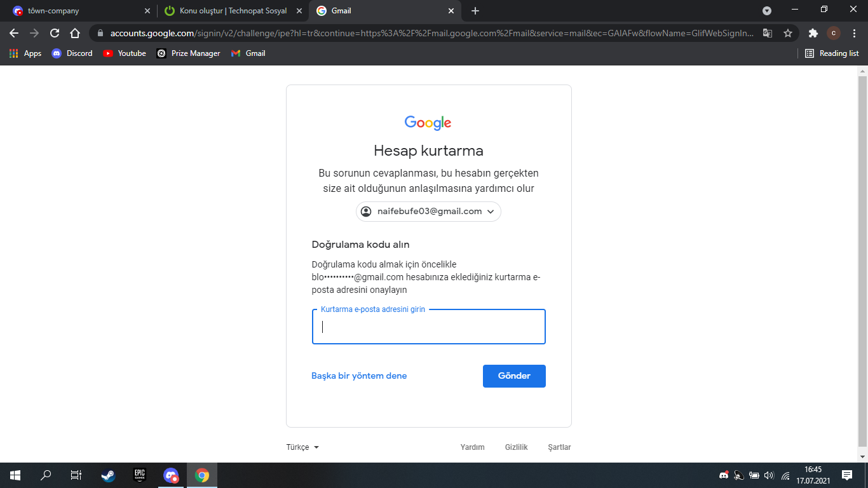Screen dimensions: 868x488
Task: Click the Chrome taskbar icon
Action: pos(202,475)
